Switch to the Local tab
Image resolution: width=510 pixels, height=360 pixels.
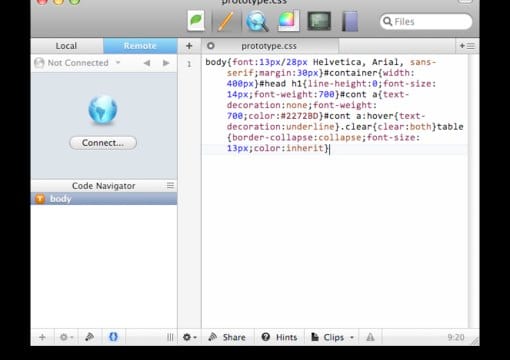(67, 46)
